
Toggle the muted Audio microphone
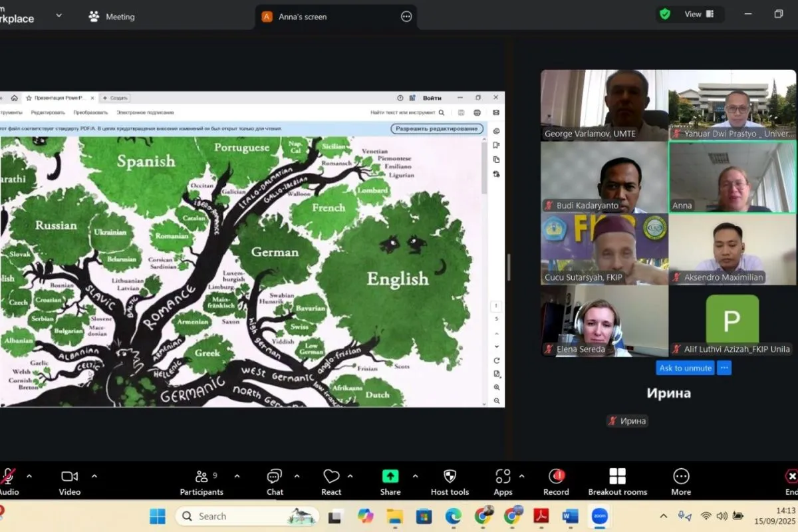coord(9,477)
